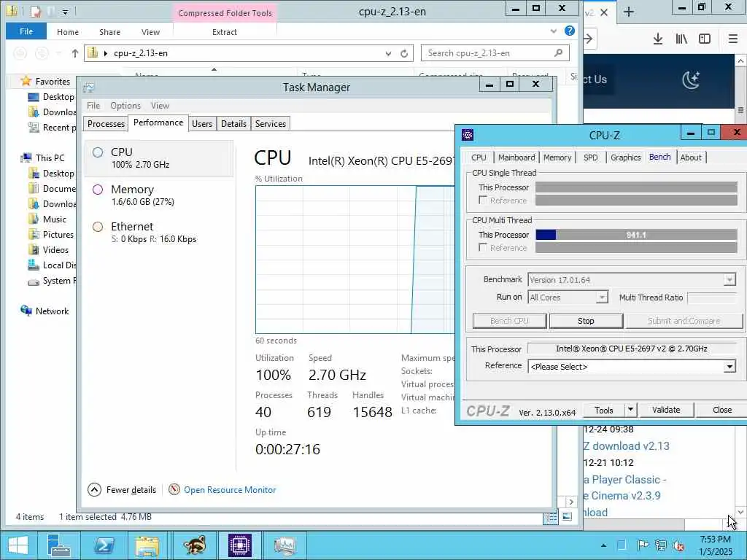The height and width of the screenshot is (560, 747).
Task: Open File Explorer taskbar icon
Action: (147, 545)
